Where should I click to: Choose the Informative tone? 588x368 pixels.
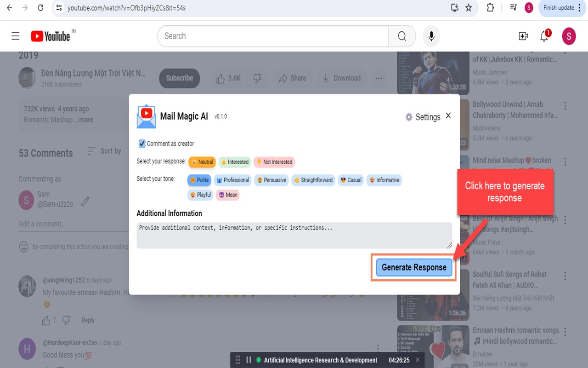pos(384,180)
